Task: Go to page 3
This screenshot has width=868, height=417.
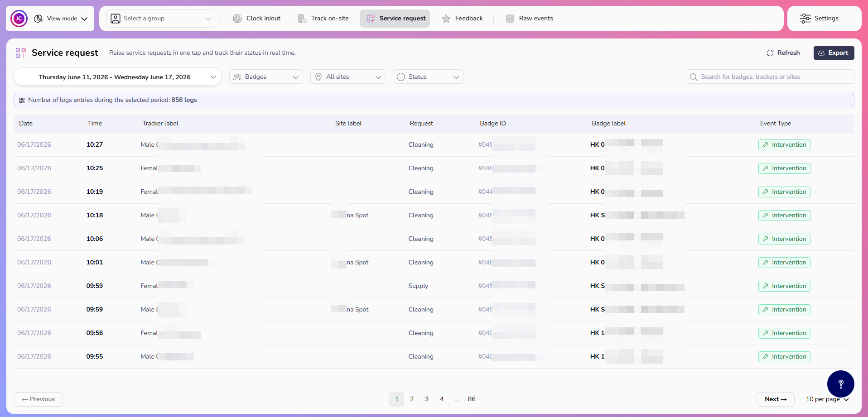Action: pos(427,399)
